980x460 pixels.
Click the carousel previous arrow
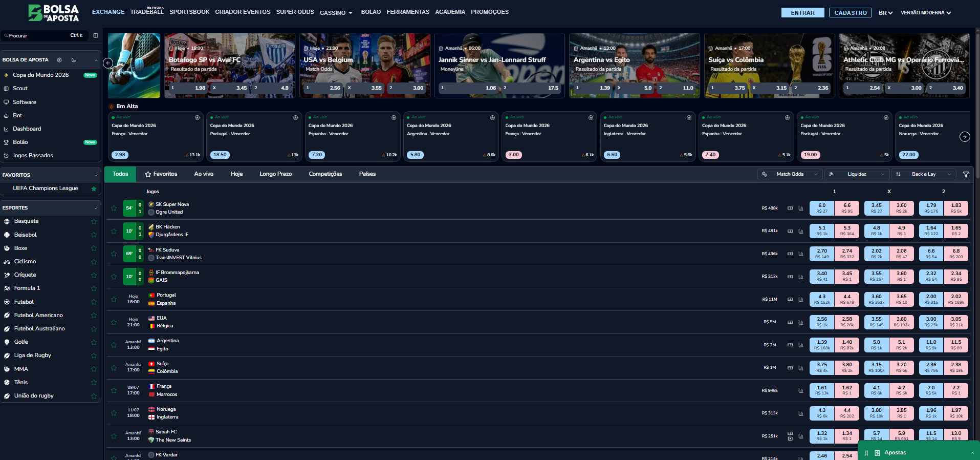(x=108, y=63)
